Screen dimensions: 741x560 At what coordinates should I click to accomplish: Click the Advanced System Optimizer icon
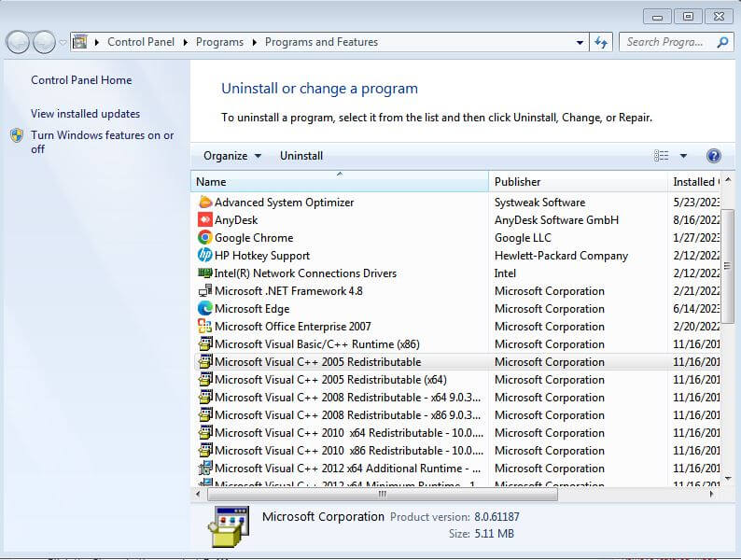click(x=205, y=203)
